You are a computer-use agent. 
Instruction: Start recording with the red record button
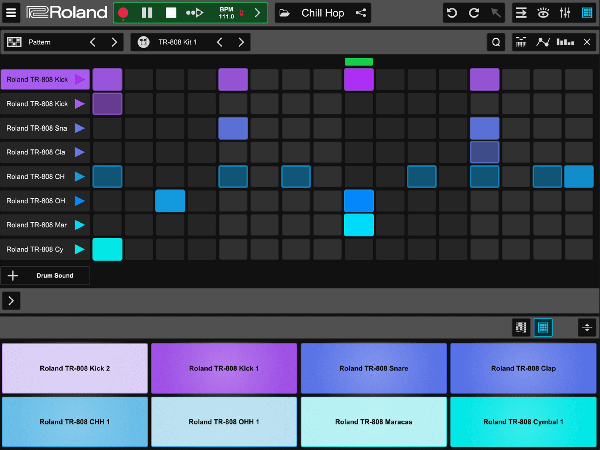click(123, 13)
